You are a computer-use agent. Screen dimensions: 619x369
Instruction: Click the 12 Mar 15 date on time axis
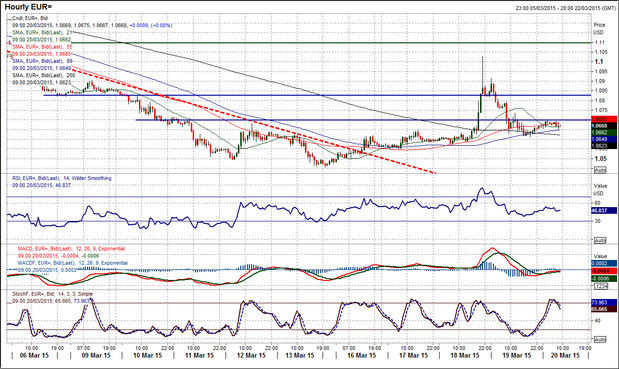[x=251, y=356]
